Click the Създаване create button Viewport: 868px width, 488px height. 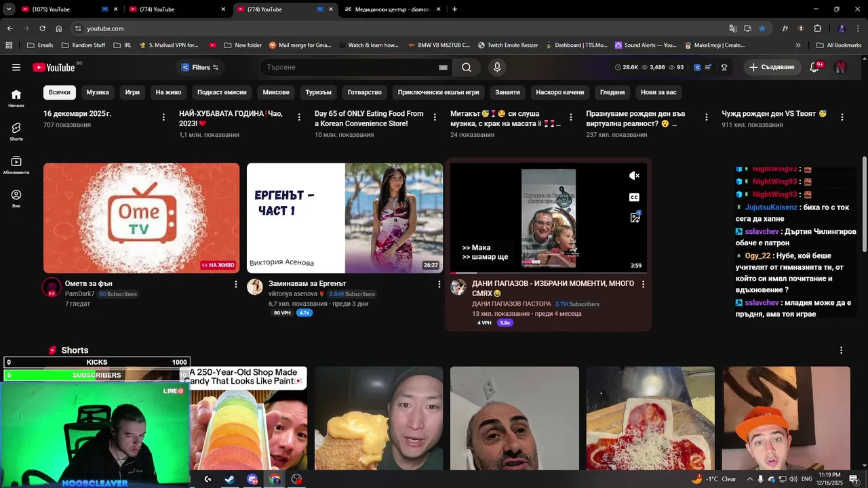pos(772,67)
